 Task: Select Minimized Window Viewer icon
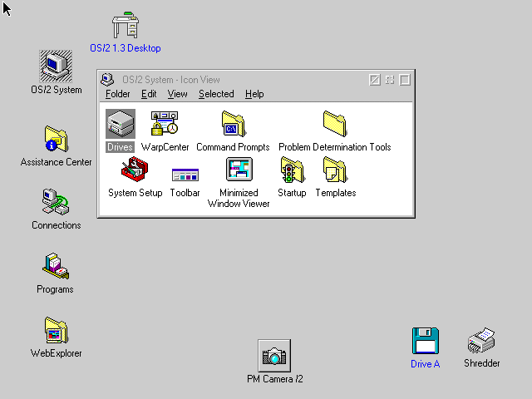click(x=239, y=170)
